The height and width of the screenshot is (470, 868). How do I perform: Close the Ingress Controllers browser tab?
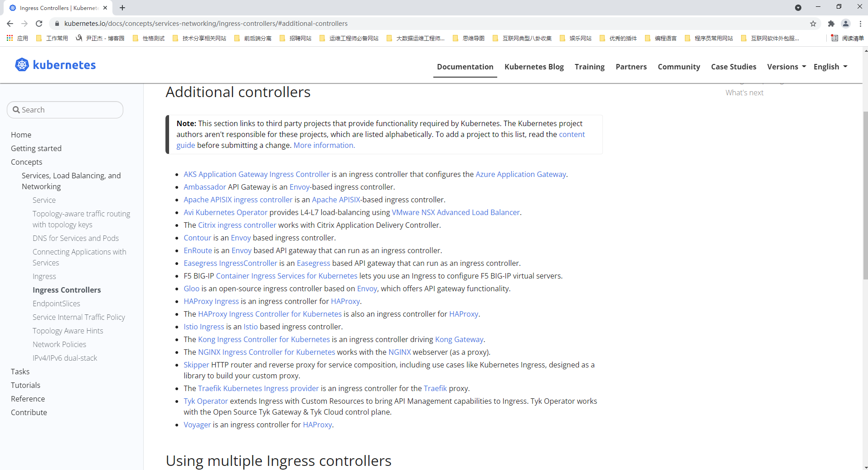(105, 8)
